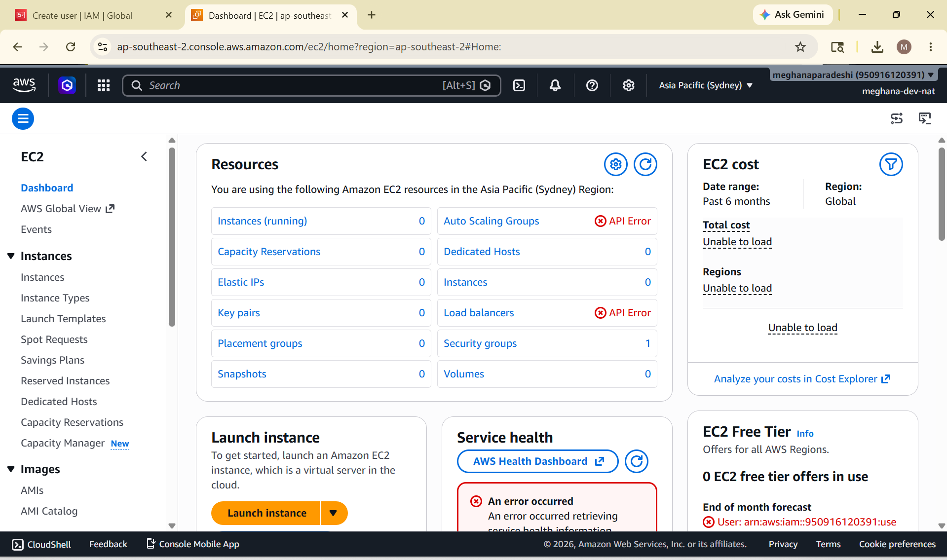
Task: Open Savings Plans in the sidebar
Action: coord(53,360)
